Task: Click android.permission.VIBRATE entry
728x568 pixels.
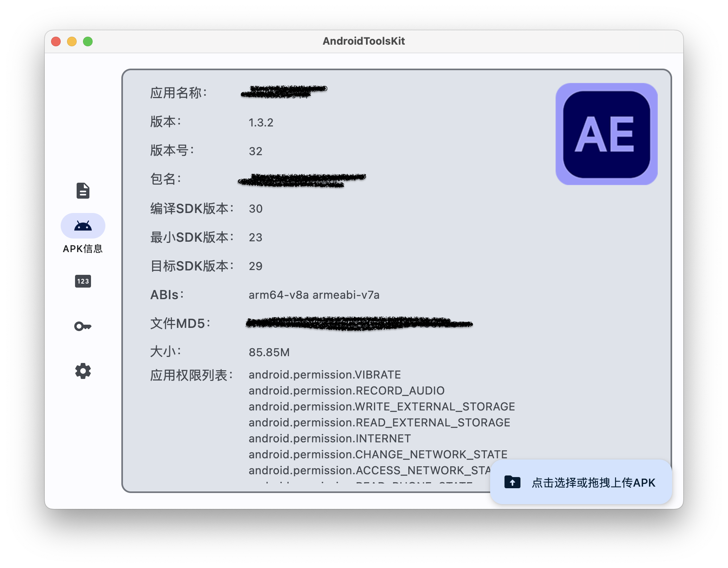Action: 324,375
